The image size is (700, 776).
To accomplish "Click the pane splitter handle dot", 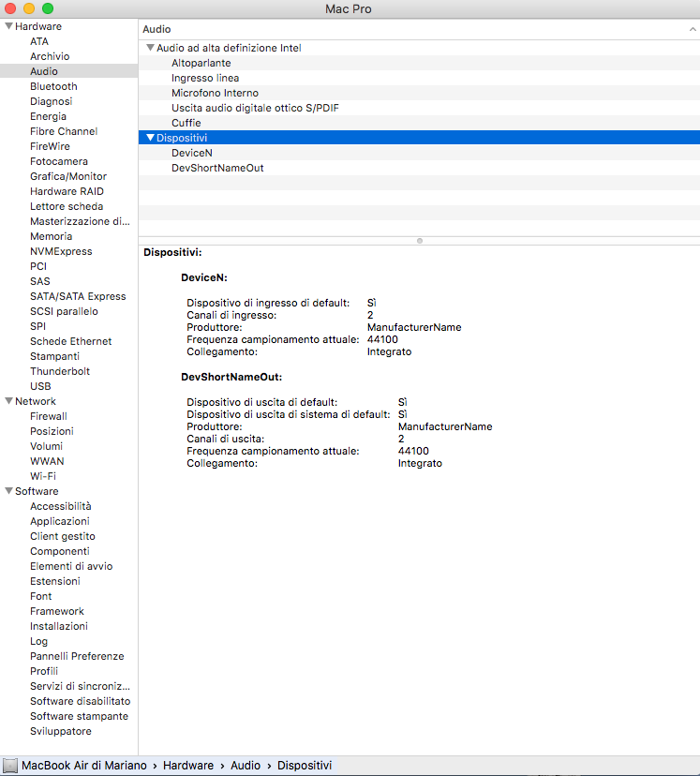I will pyautogui.click(x=420, y=241).
